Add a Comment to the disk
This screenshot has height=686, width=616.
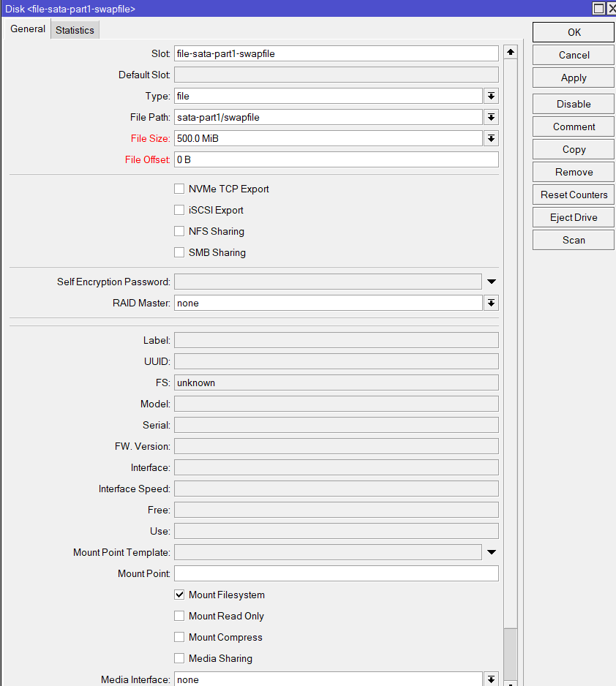click(574, 127)
